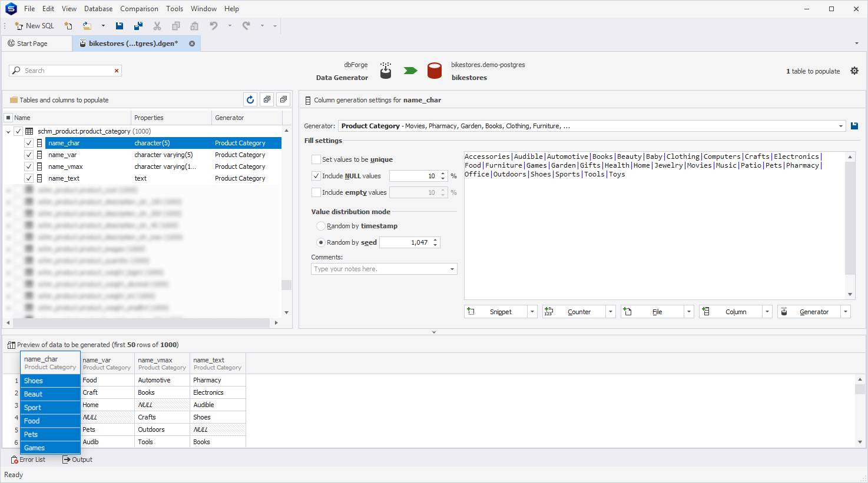Viewport: 868px width, 483px height.
Task: Click the name_var preview column header
Action: (107, 364)
